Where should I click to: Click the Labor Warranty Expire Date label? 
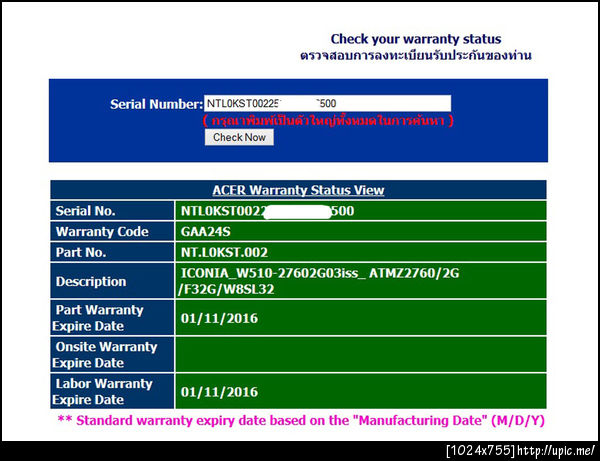click(x=103, y=391)
